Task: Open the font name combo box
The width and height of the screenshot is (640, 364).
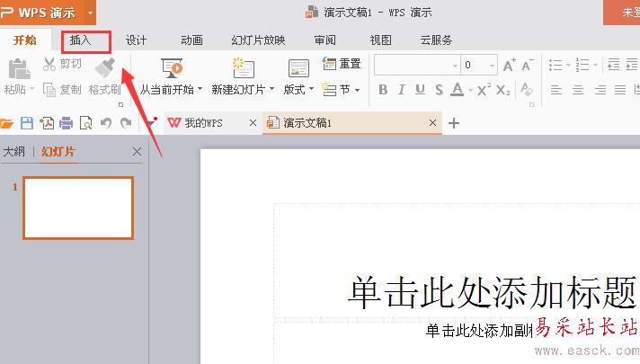Action: 417,65
